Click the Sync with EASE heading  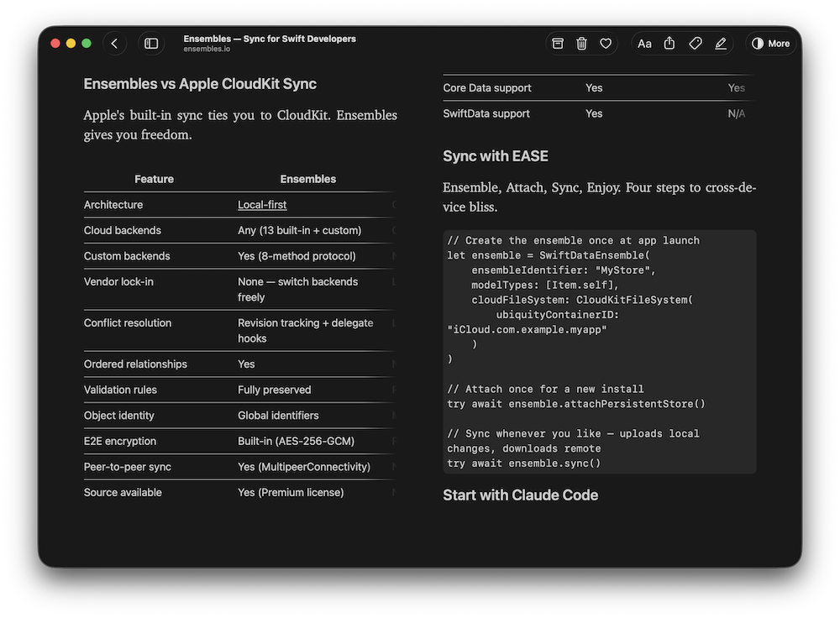pyautogui.click(x=496, y=156)
